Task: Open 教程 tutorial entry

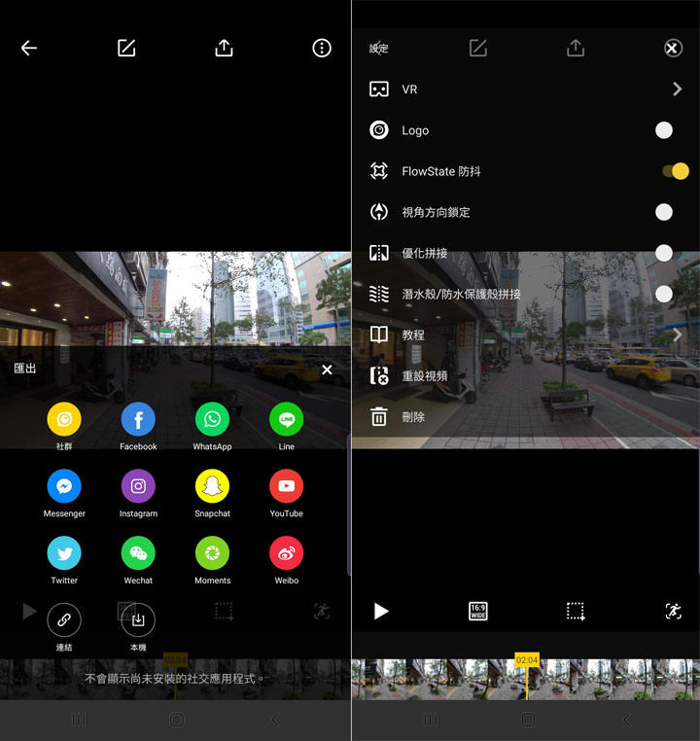Action: pos(526,335)
